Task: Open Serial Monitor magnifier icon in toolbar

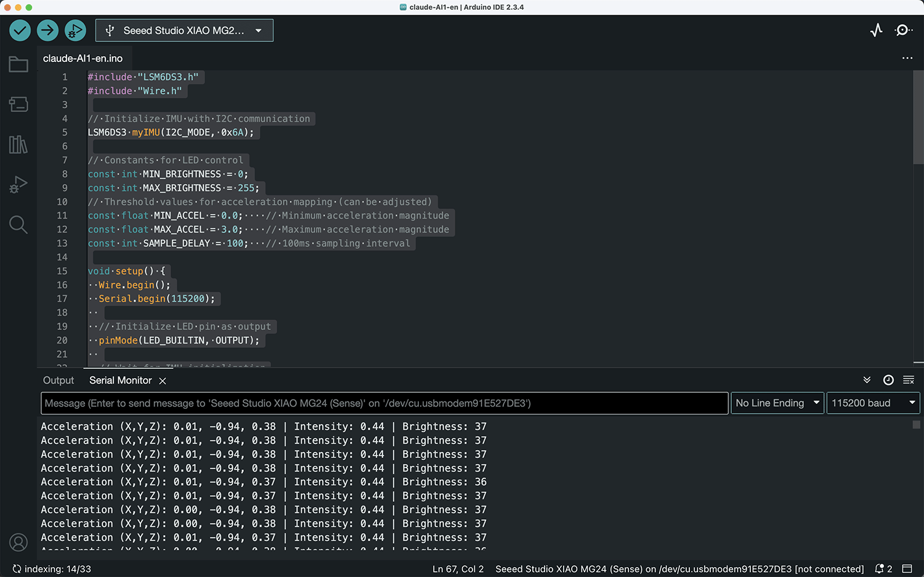Action: [x=904, y=30]
